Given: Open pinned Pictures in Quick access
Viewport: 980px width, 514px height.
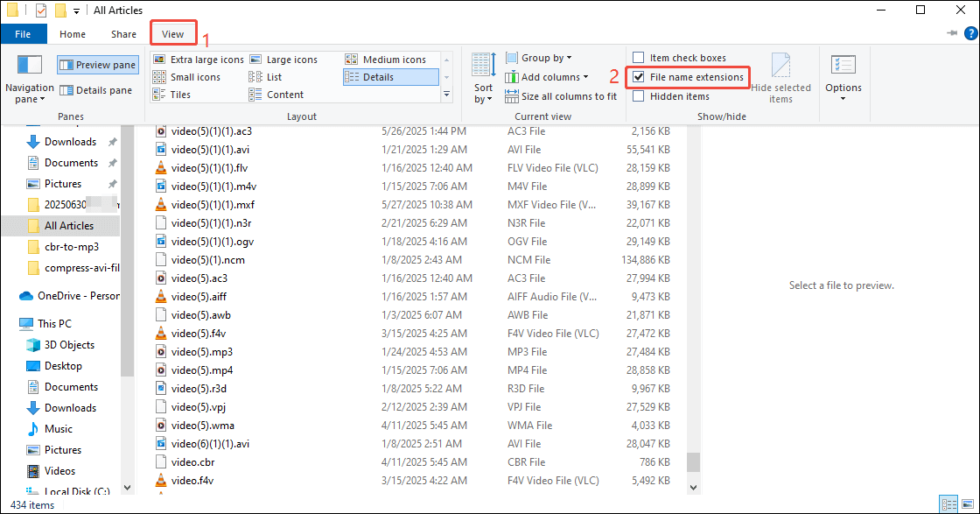Looking at the screenshot, I should point(62,184).
